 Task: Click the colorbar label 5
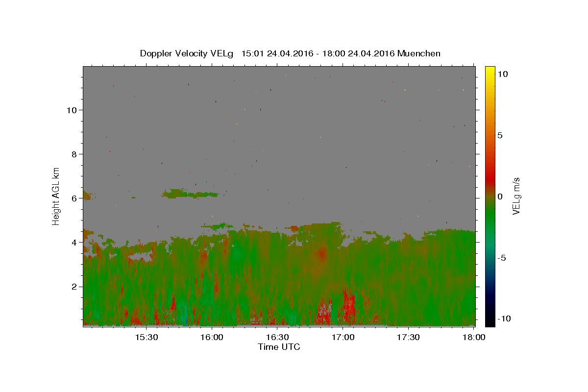pos(500,135)
